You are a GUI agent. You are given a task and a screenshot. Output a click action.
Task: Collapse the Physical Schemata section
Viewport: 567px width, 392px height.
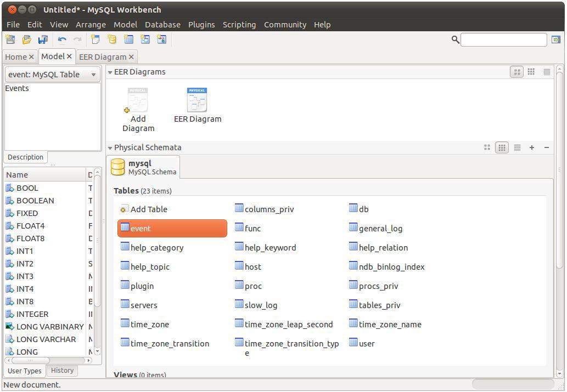click(x=110, y=147)
